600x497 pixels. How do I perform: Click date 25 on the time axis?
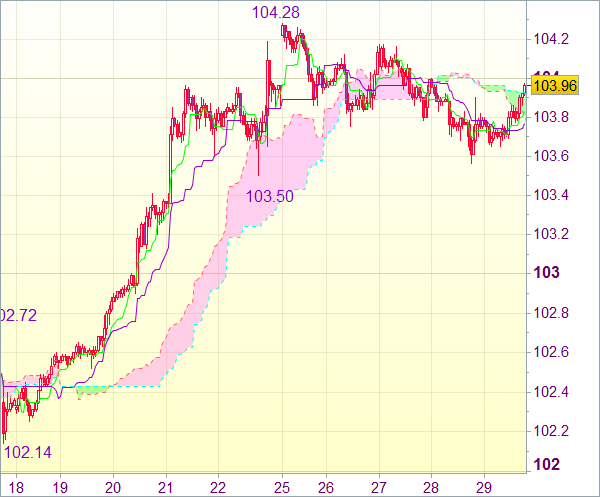pyautogui.click(x=282, y=488)
